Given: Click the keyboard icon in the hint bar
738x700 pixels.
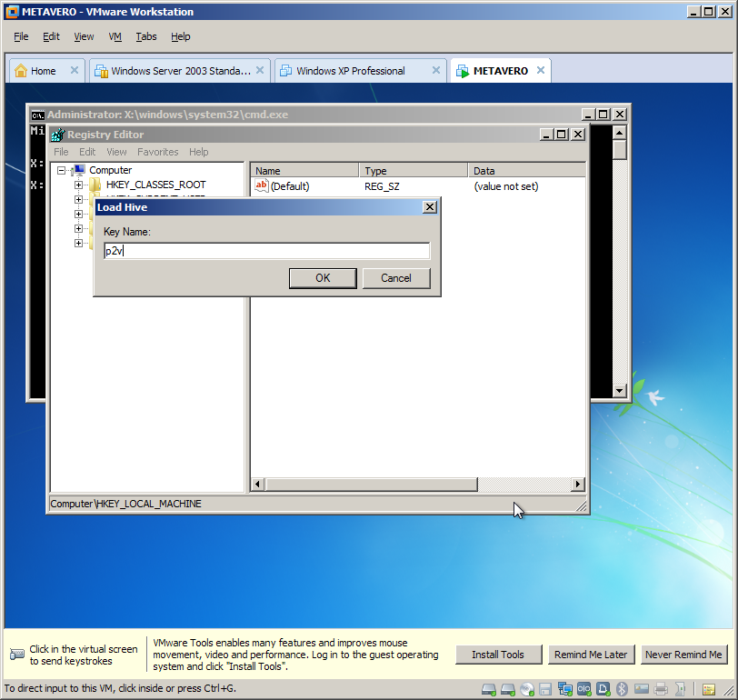Looking at the screenshot, I should pos(17,654).
